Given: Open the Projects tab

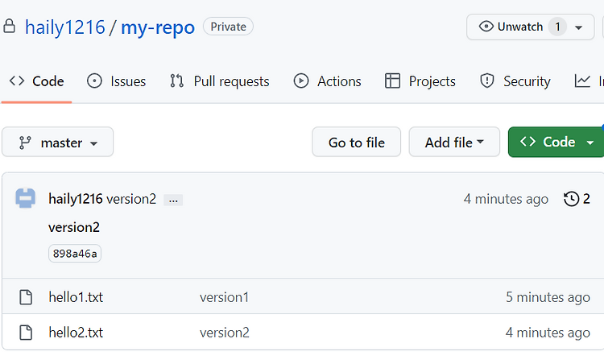Looking at the screenshot, I should pyautogui.click(x=420, y=81).
